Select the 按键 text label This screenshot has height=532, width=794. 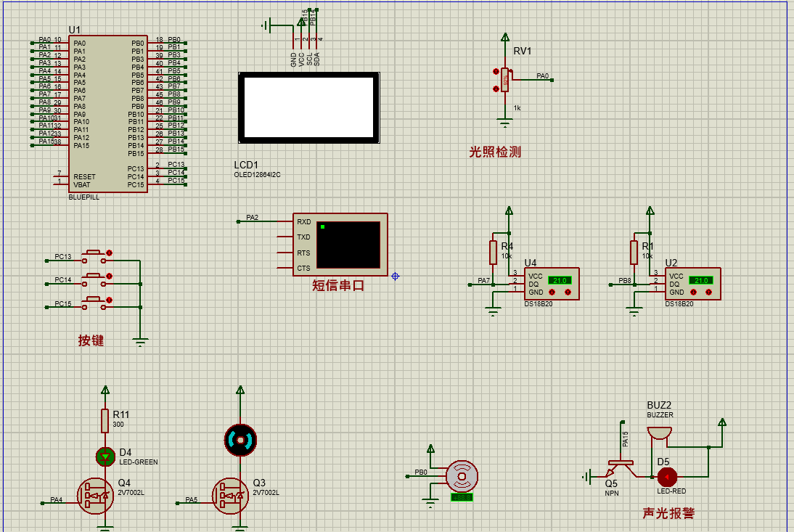[91, 340]
